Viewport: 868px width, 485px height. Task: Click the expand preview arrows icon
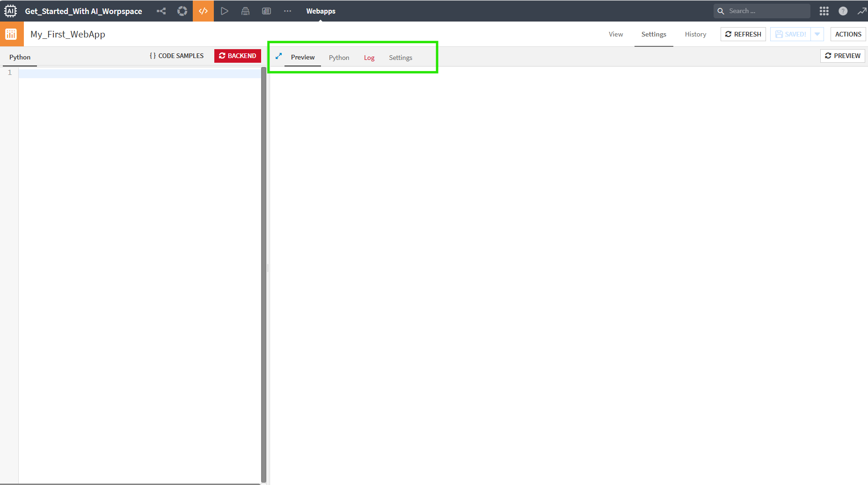[x=279, y=56]
